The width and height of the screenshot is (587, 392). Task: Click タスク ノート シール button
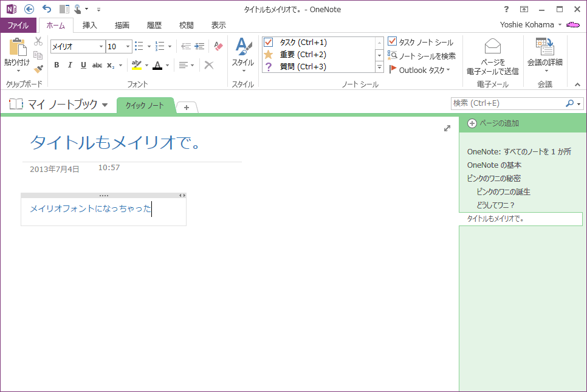[x=421, y=42]
